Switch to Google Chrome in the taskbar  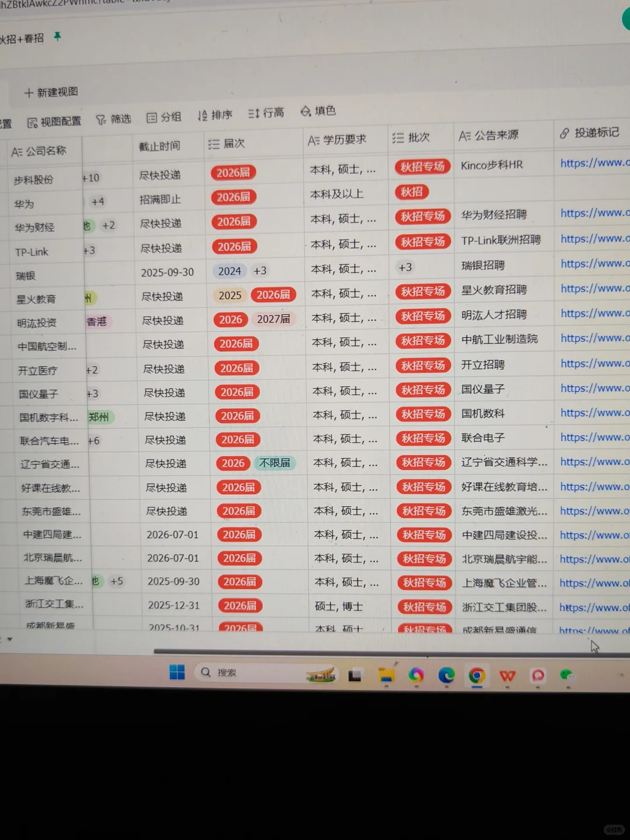pos(477,675)
